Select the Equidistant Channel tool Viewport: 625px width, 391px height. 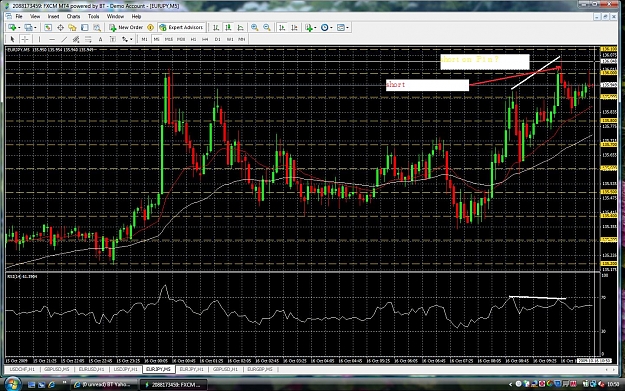tap(76, 39)
